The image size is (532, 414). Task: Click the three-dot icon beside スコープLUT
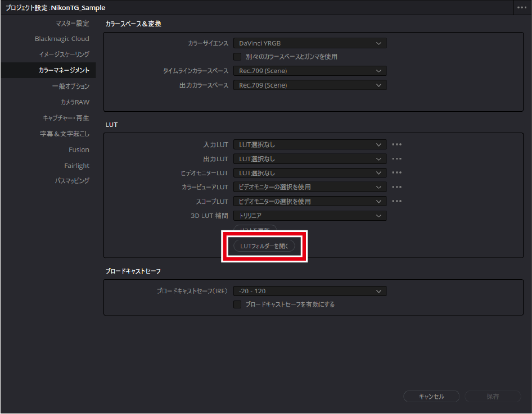[x=397, y=201]
